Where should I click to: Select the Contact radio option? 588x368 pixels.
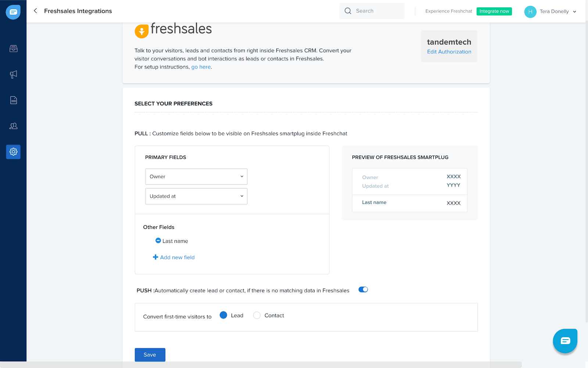257,315
